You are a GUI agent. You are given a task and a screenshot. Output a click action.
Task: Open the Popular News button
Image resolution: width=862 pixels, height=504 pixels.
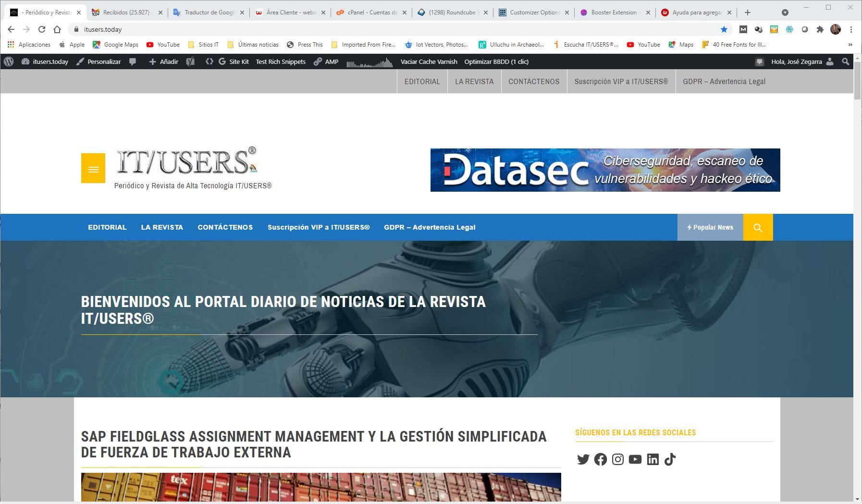pyautogui.click(x=710, y=227)
